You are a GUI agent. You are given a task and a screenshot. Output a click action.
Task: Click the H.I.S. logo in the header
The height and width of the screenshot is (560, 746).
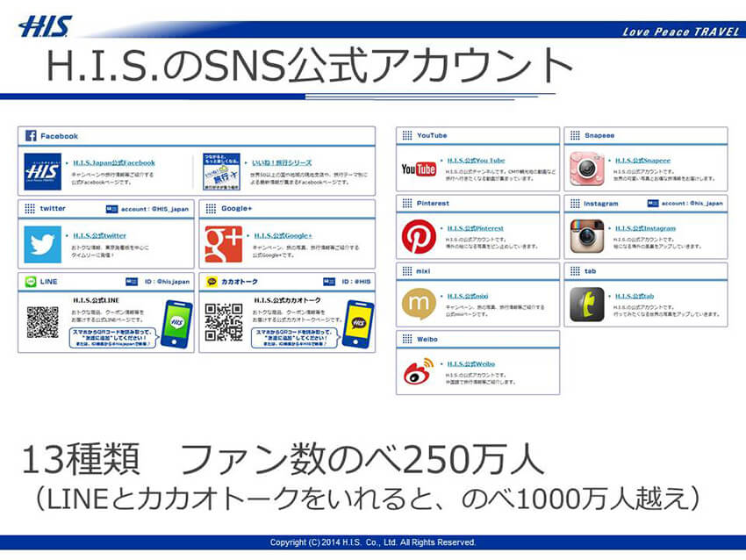pyautogui.click(x=45, y=26)
